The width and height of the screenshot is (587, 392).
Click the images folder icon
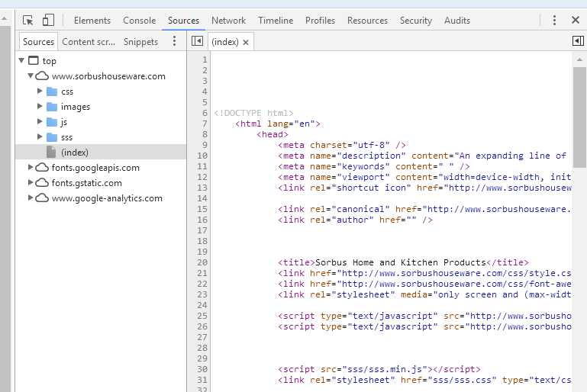[x=52, y=107]
